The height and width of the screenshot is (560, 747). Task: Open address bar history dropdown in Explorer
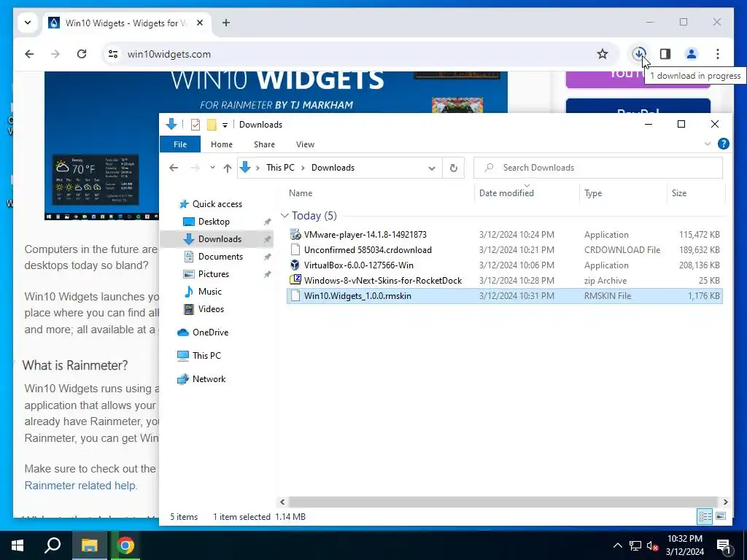432,168
